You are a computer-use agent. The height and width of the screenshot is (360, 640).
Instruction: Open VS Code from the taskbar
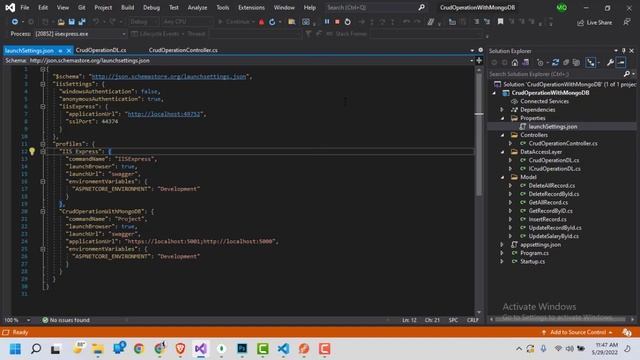283,349
